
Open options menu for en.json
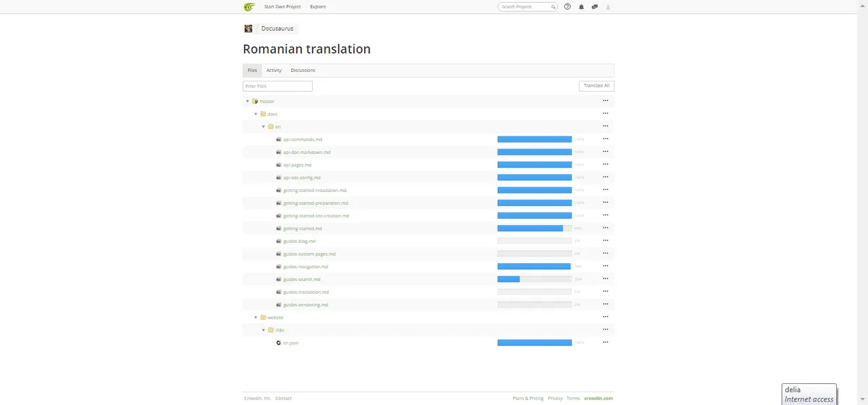[x=606, y=342]
